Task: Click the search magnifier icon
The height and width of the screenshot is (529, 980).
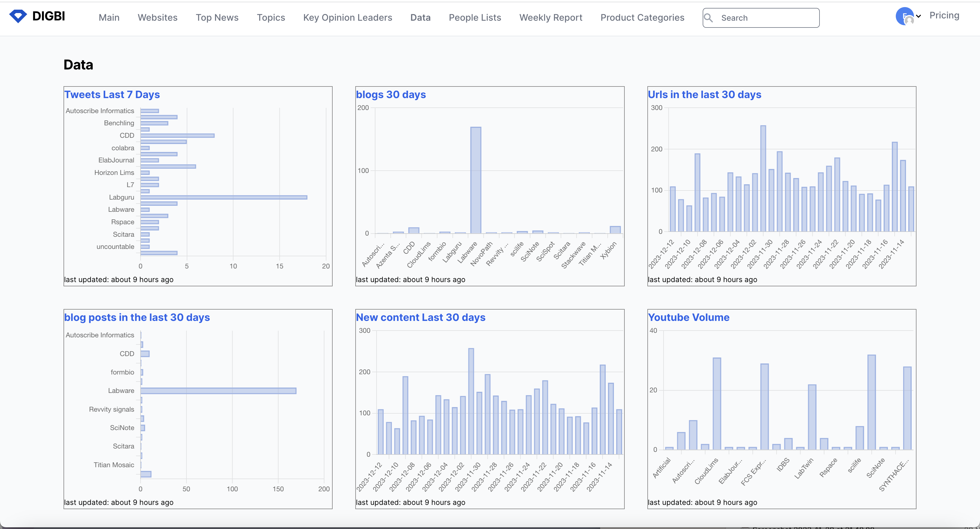Action: (x=708, y=18)
